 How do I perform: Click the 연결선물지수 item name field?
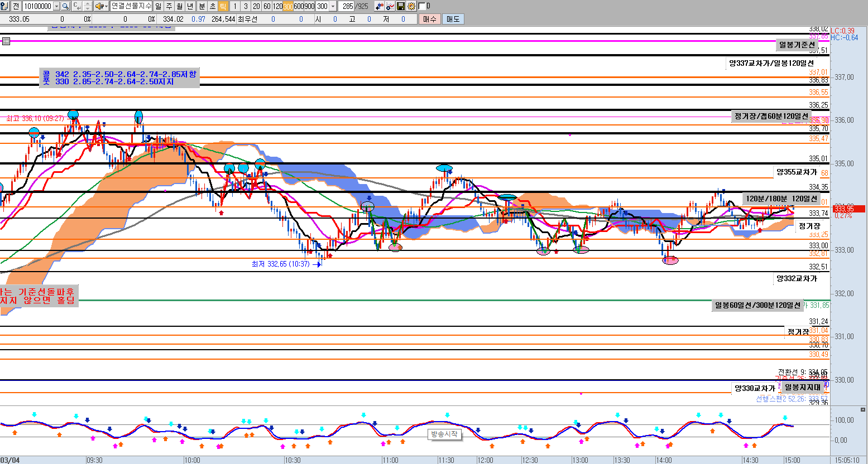pyautogui.click(x=131, y=6)
